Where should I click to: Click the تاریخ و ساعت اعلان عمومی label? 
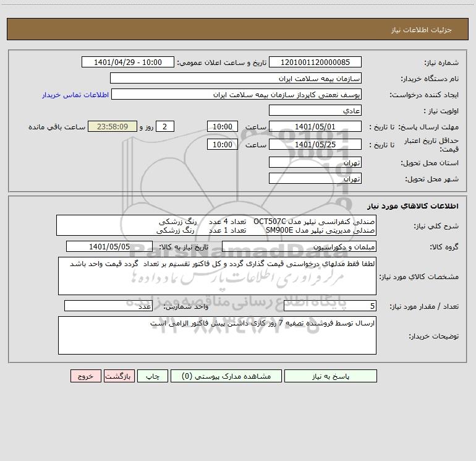click(222, 62)
